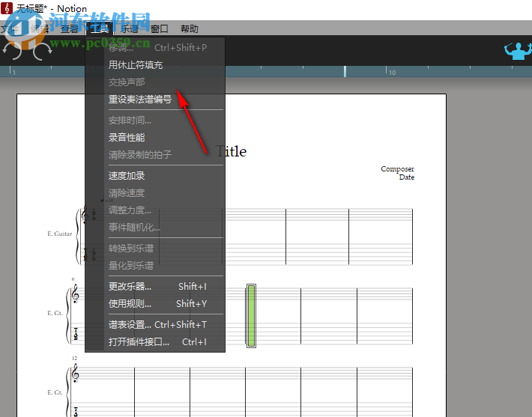Click measure 1 on the timeline ruler
The image size is (532, 417).
click(x=14, y=72)
